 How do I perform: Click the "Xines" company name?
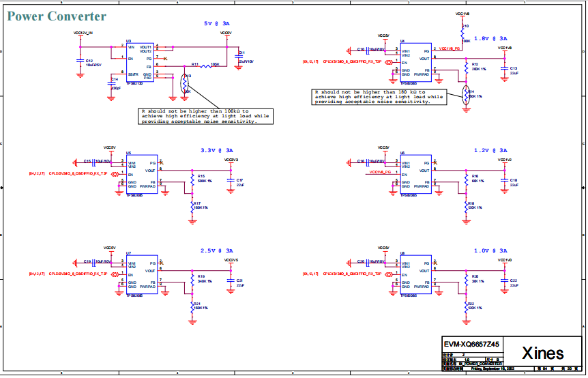pyautogui.click(x=542, y=353)
